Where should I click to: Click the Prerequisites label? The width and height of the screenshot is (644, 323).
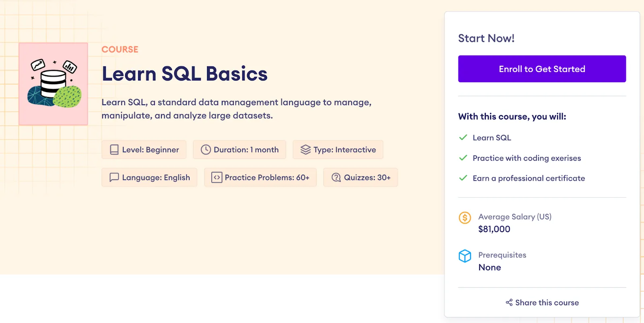pyautogui.click(x=502, y=255)
